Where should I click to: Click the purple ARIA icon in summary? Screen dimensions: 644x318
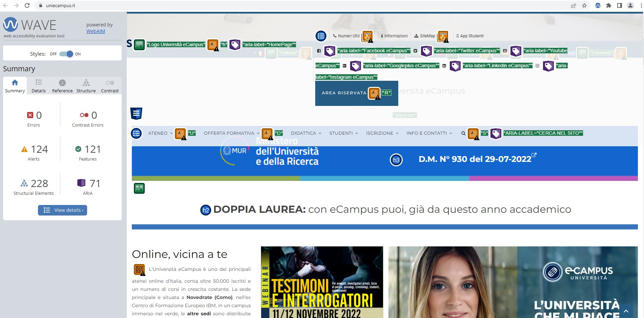pos(81,183)
